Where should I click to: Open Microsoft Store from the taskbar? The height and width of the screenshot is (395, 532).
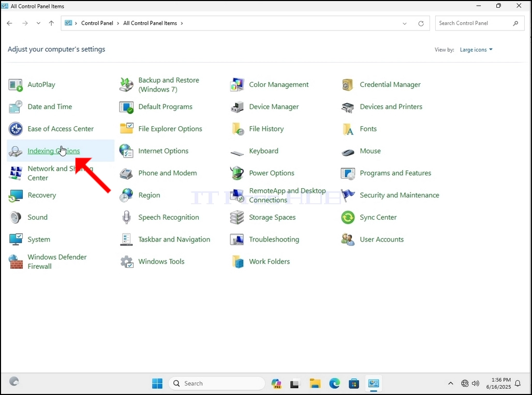click(x=354, y=384)
